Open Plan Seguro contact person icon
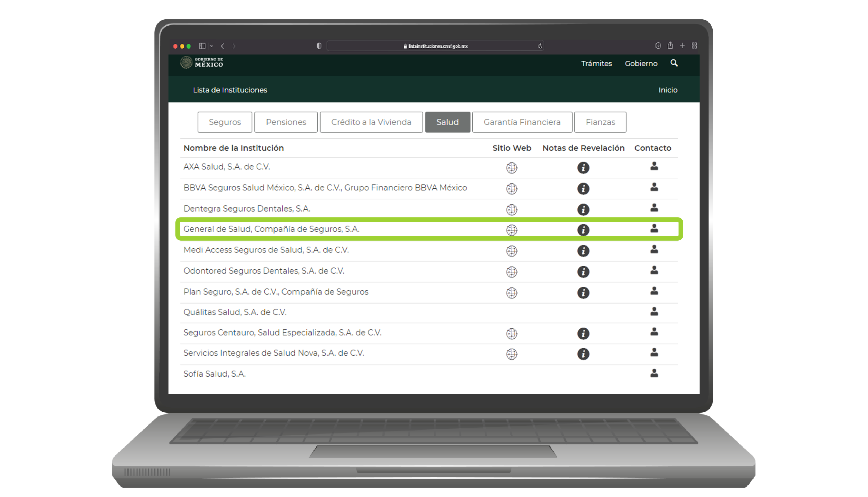 [654, 291]
